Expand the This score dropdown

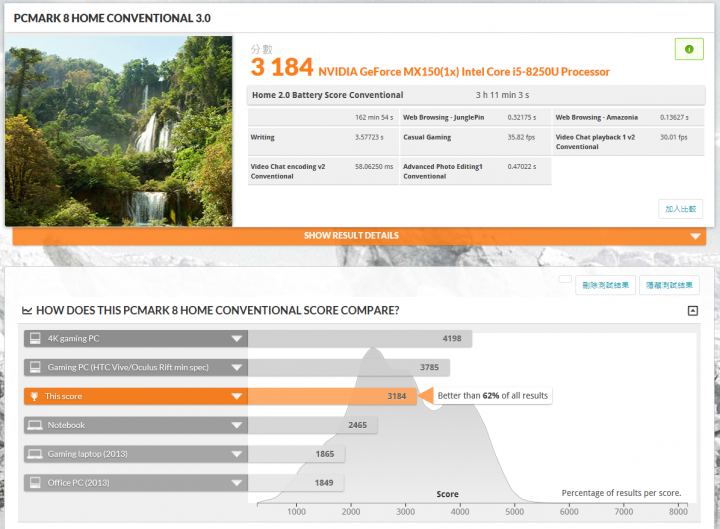pyautogui.click(x=236, y=397)
